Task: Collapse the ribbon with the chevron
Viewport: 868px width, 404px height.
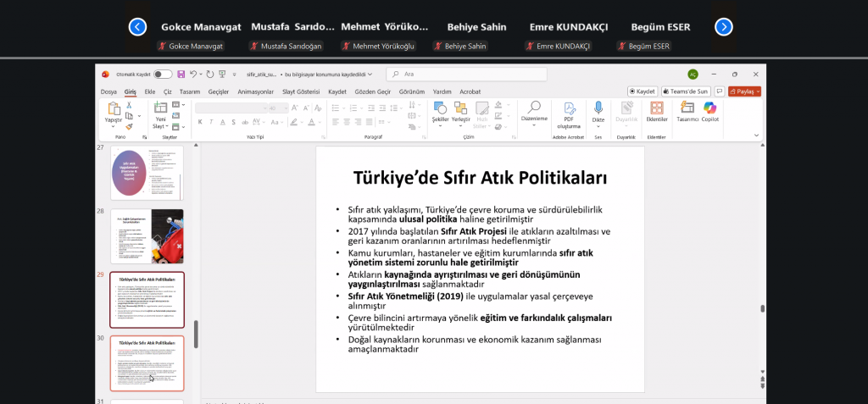Action: coord(757,136)
